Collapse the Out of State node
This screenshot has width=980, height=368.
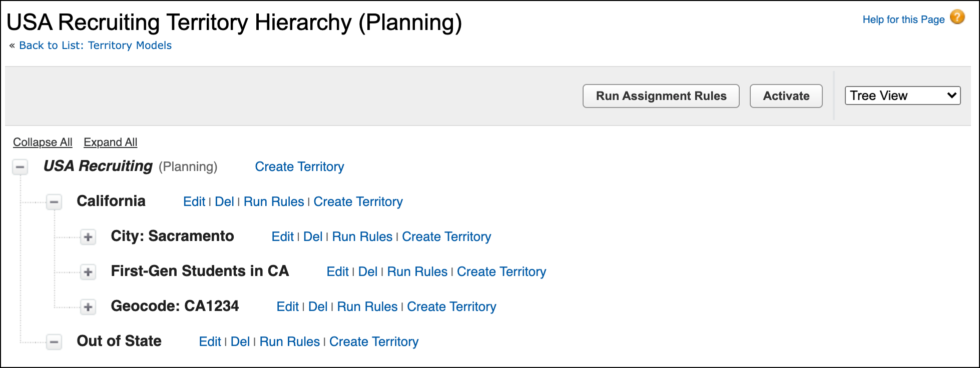coord(54,342)
